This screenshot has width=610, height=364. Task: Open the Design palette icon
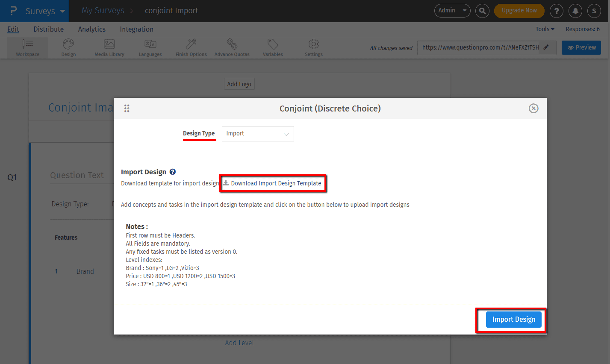tap(68, 44)
